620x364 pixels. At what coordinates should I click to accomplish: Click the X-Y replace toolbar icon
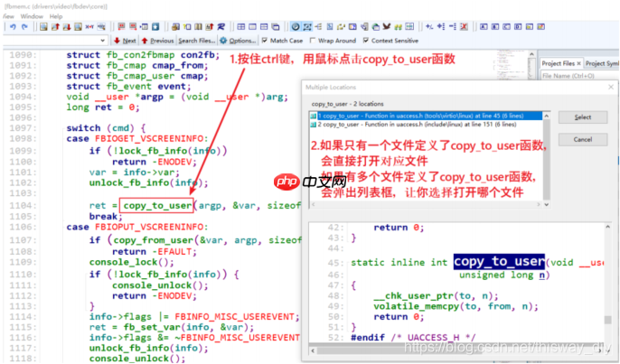tap(89, 27)
